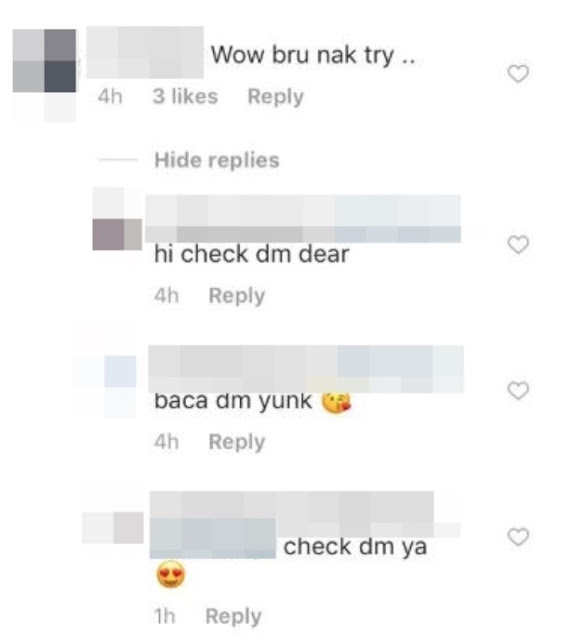The width and height of the screenshot is (572, 640).
Task: Open avatar of 'check dm ya' replier
Action: [x=128, y=528]
